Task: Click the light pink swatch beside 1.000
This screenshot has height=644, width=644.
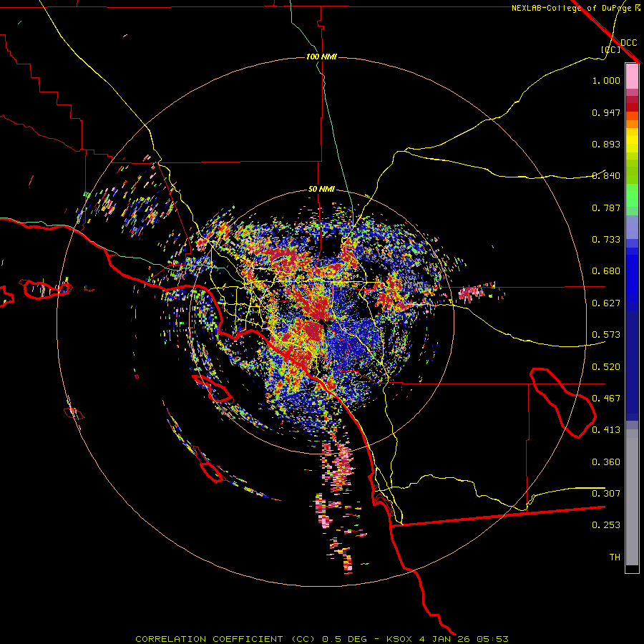Action: pyautogui.click(x=632, y=77)
